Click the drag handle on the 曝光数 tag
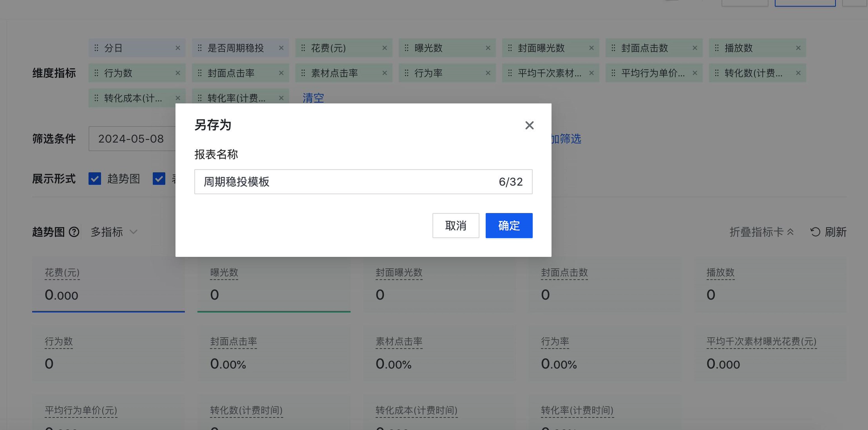Viewport: 868px width, 430px height. tap(406, 47)
